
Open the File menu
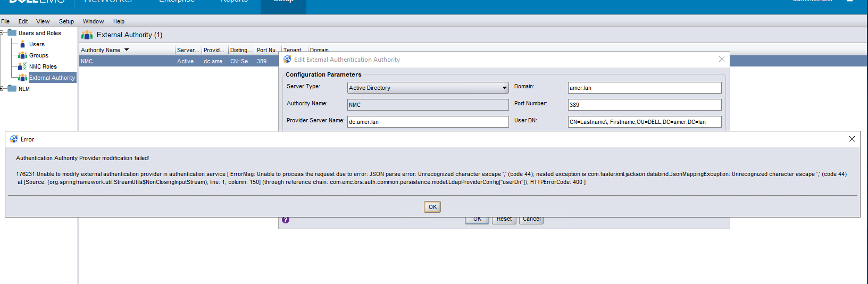coord(5,21)
